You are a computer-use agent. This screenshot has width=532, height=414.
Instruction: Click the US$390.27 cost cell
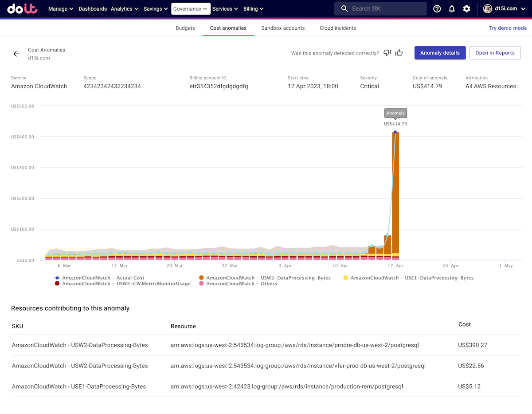(473, 345)
